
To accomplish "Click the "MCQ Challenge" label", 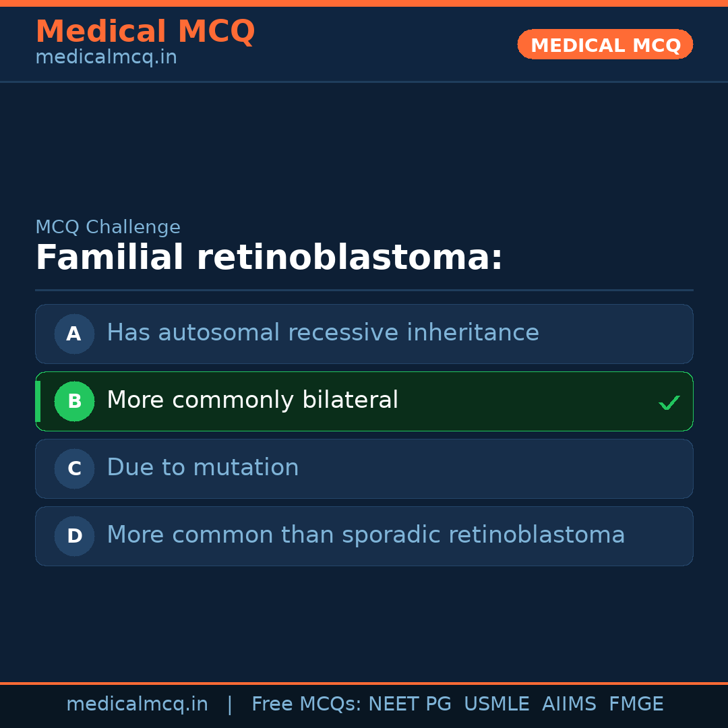I will tap(108, 227).
